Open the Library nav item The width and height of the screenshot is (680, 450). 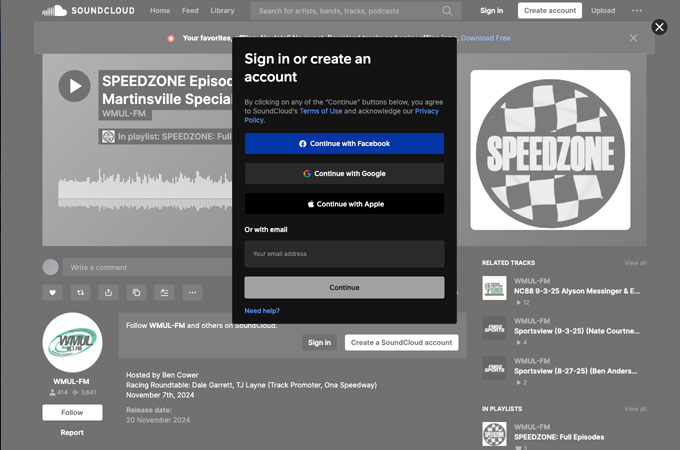[222, 10]
